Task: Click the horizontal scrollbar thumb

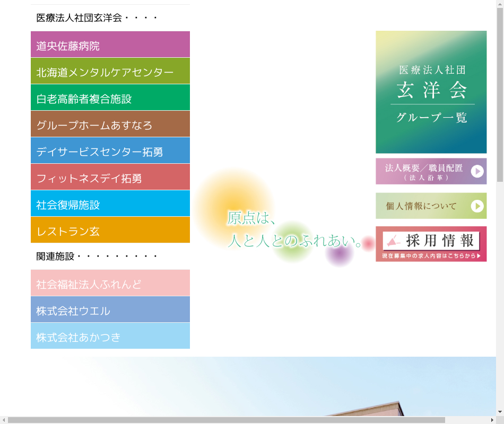Action: pyautogui.click(x=226, y=420)
